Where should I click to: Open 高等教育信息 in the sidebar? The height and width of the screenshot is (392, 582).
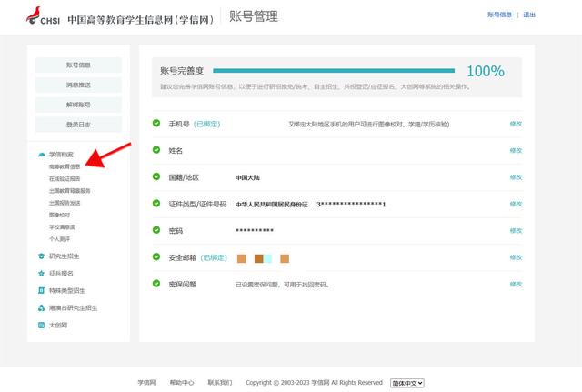(x=65, y=167)
